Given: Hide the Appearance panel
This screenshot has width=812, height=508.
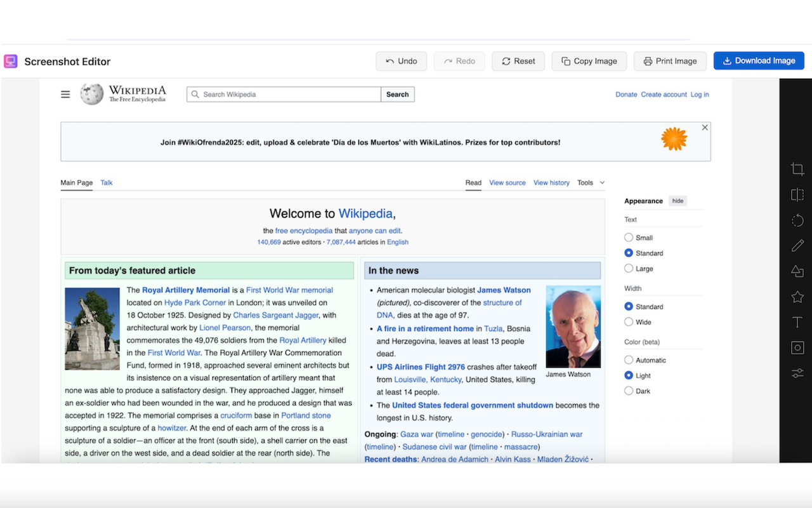Looking at the screenshot, I should pos(678,201).
